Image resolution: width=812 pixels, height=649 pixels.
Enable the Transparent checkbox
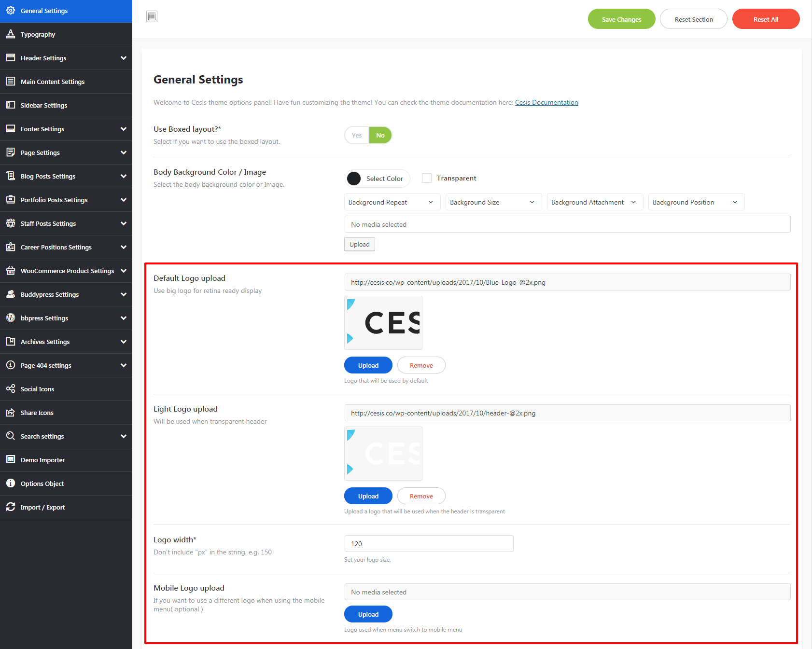(x=427, y=179)
